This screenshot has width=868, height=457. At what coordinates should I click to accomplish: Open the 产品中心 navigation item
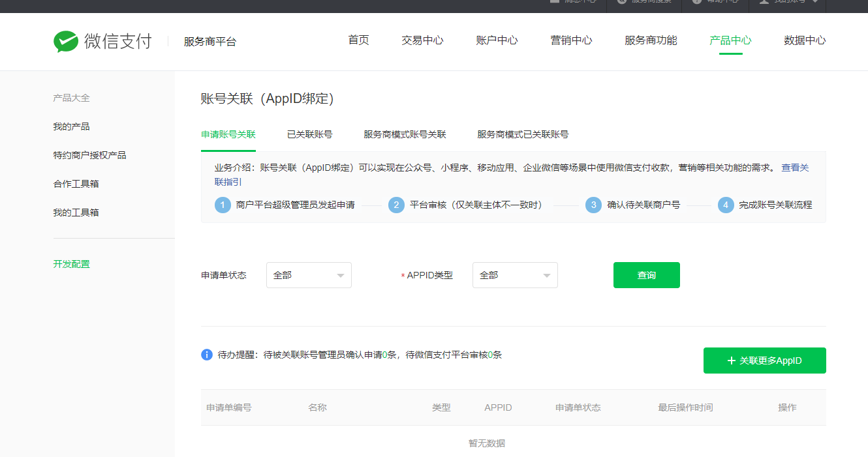[730, 40]
